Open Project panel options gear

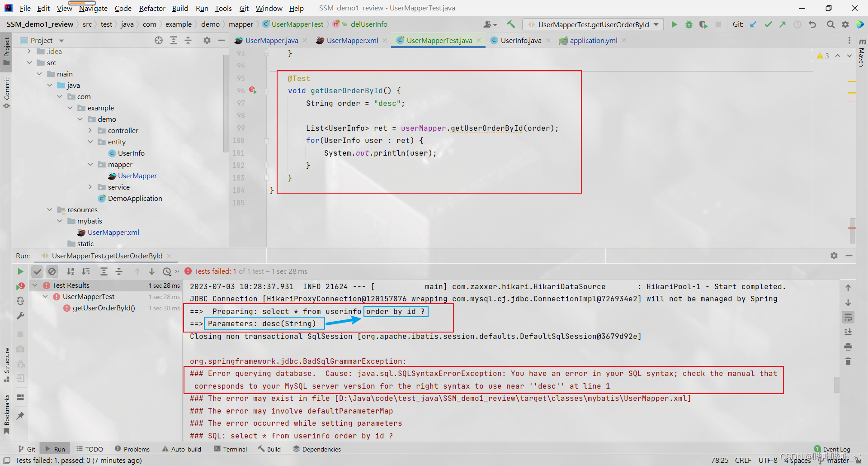[x=207, y=40]
